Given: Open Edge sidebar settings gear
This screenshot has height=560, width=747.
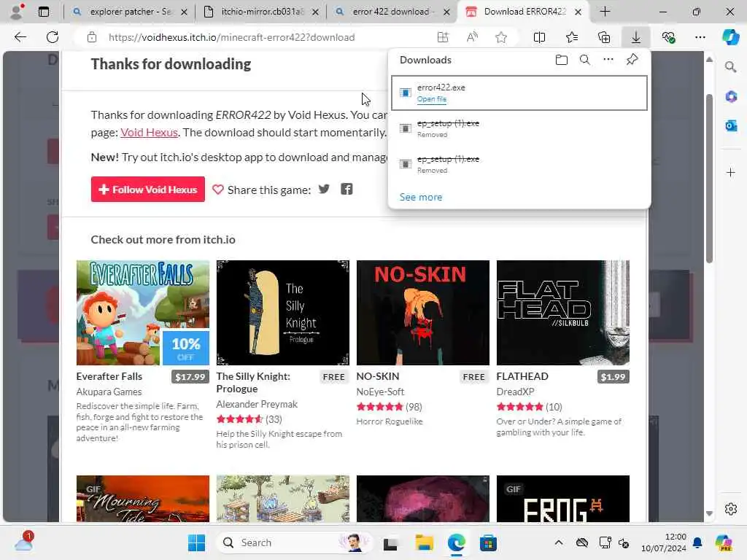Looking at the screenshot, I should pos(731,509).
